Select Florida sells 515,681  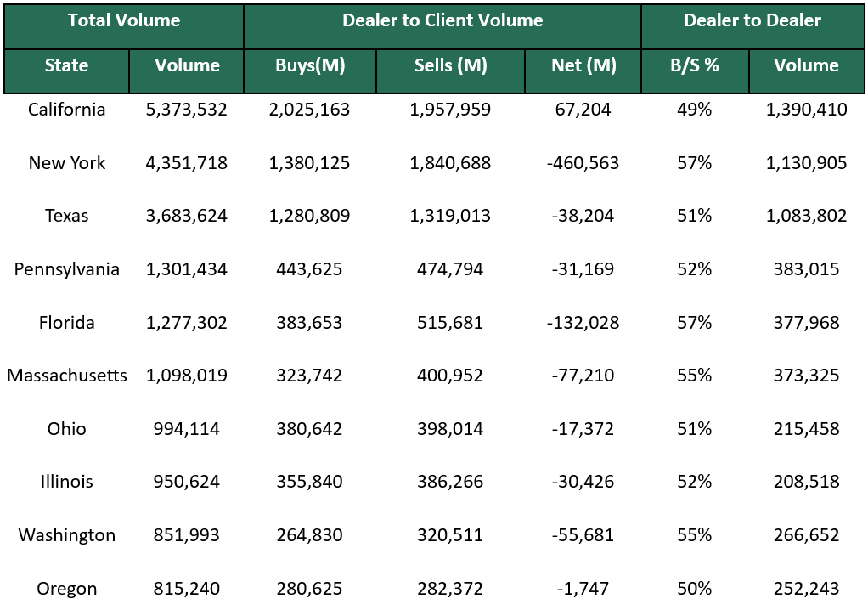[x=450, y=322]
